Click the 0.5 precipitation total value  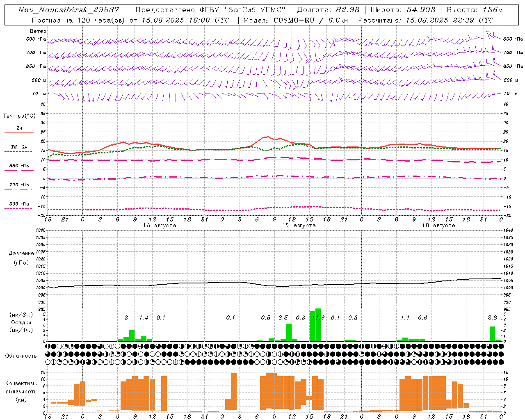coord(266,317)
